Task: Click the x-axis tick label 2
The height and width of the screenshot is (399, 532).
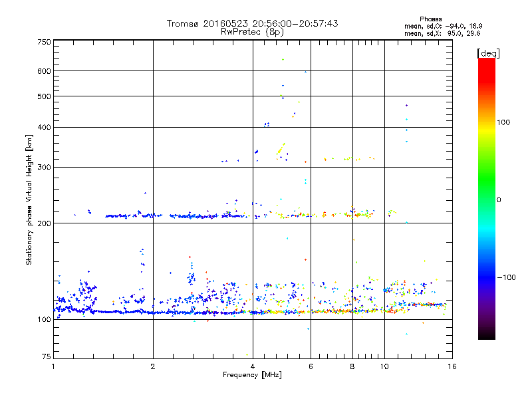Action: coord(153,366)
